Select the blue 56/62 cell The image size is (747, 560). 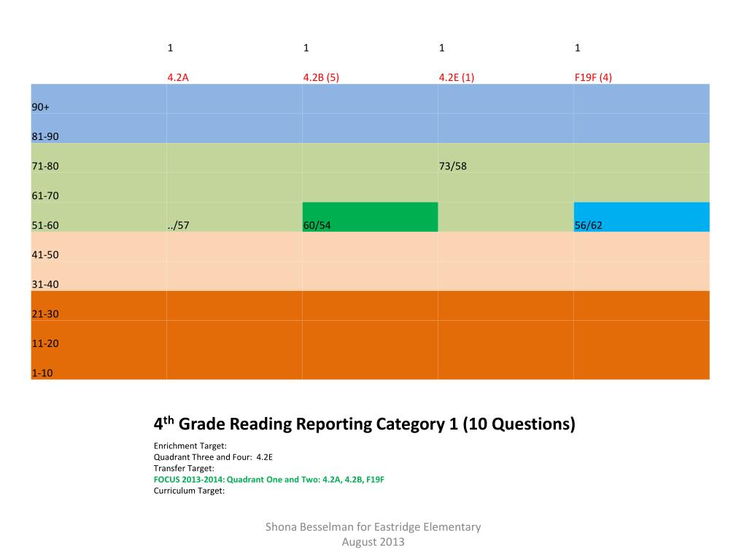[641, 217]
